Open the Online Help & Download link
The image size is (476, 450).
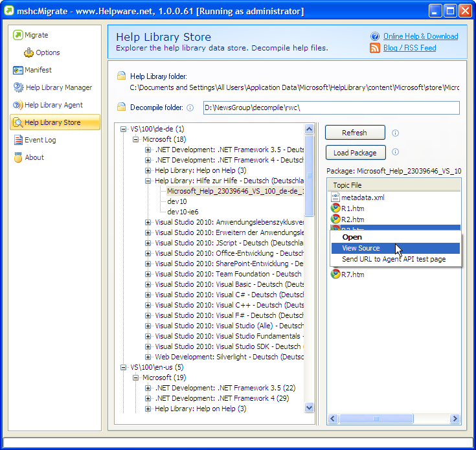pyautogui.click(x=420, y=36)
